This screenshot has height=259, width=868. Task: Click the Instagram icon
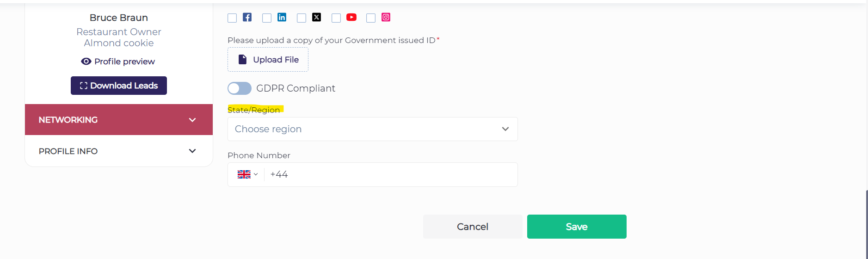[x=386, y=18]
